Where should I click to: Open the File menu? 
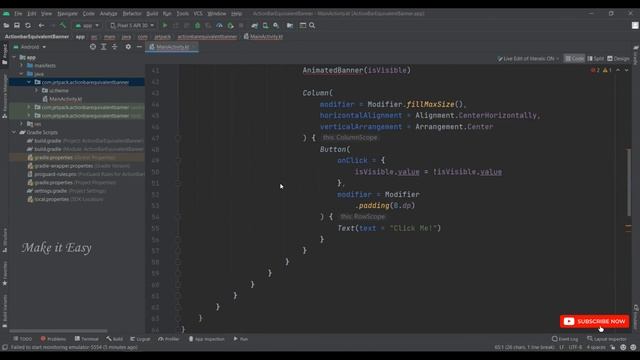[18, 13]
